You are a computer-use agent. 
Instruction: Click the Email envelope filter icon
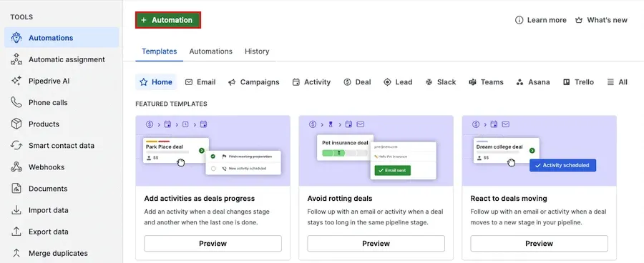[x=189, y=82]
